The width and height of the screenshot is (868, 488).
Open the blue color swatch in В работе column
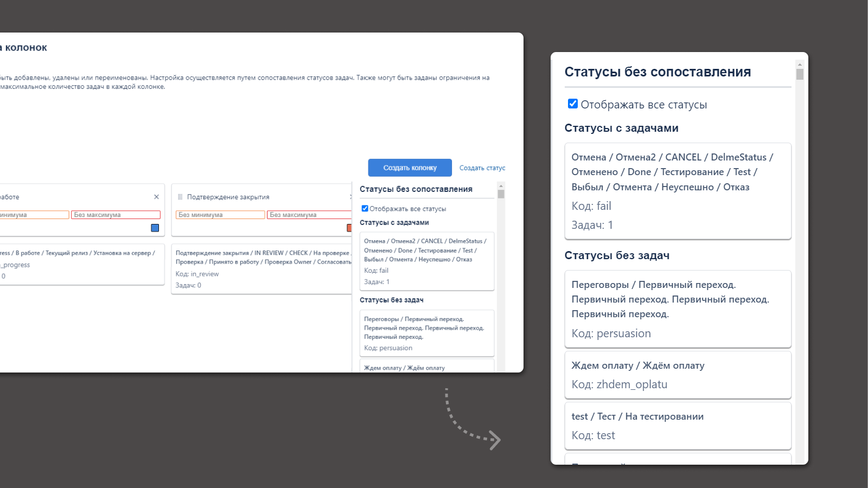point(155,228)
